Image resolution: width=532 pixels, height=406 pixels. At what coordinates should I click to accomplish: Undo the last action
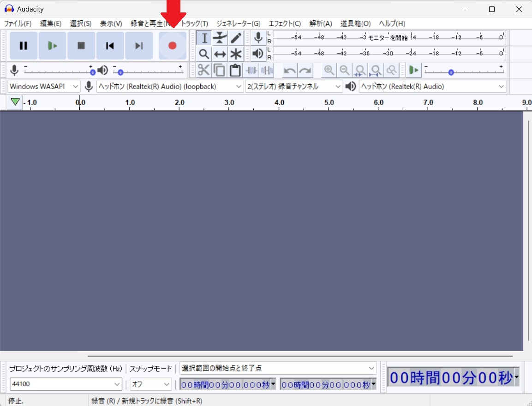289,70
